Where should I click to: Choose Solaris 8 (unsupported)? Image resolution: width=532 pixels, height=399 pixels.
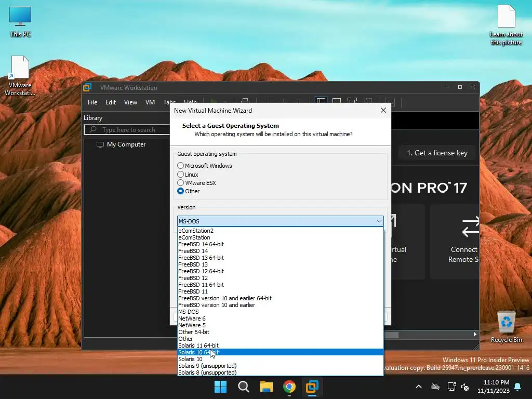[280, 373]
